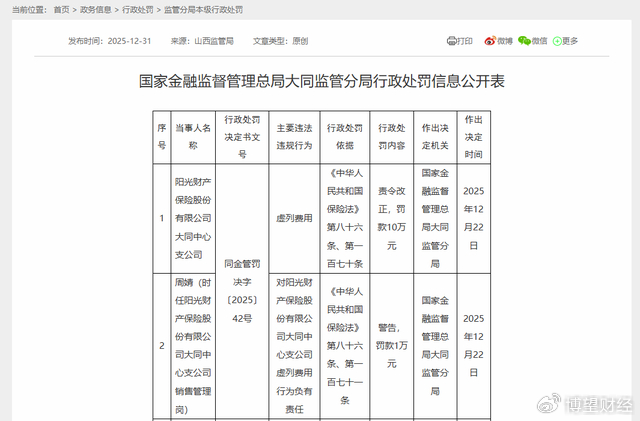Click the source text 山西监管局
640x421 pixels.
pos(214,41)
